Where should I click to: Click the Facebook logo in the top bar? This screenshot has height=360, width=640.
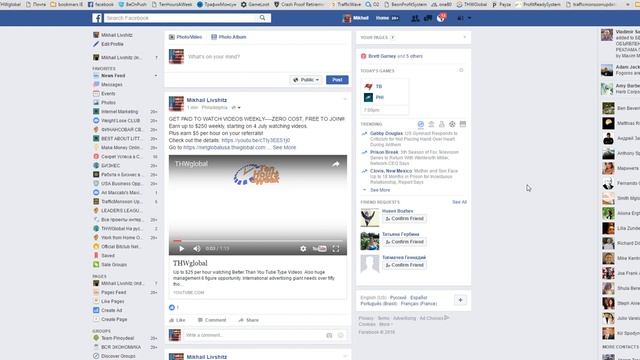pos(97,18)
